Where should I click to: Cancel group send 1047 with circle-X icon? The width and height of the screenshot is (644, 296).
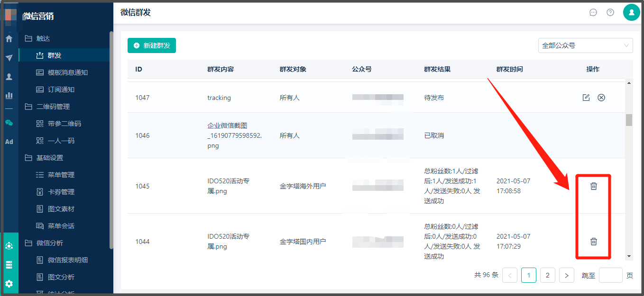601,98
